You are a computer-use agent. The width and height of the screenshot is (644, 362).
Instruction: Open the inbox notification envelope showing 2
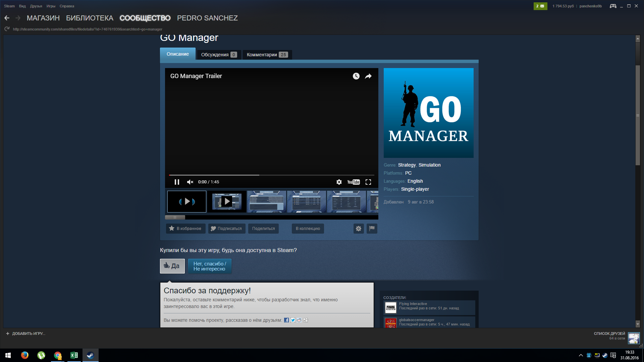pos(540,6)
